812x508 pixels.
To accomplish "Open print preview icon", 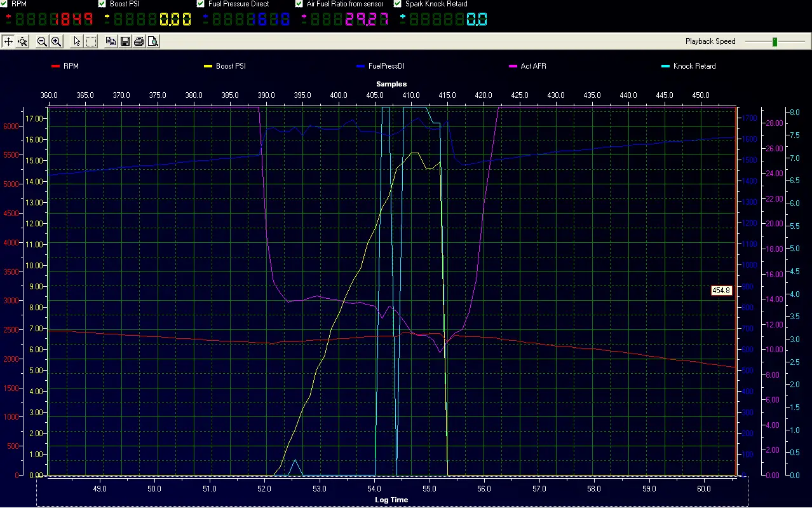I will 152,41.
